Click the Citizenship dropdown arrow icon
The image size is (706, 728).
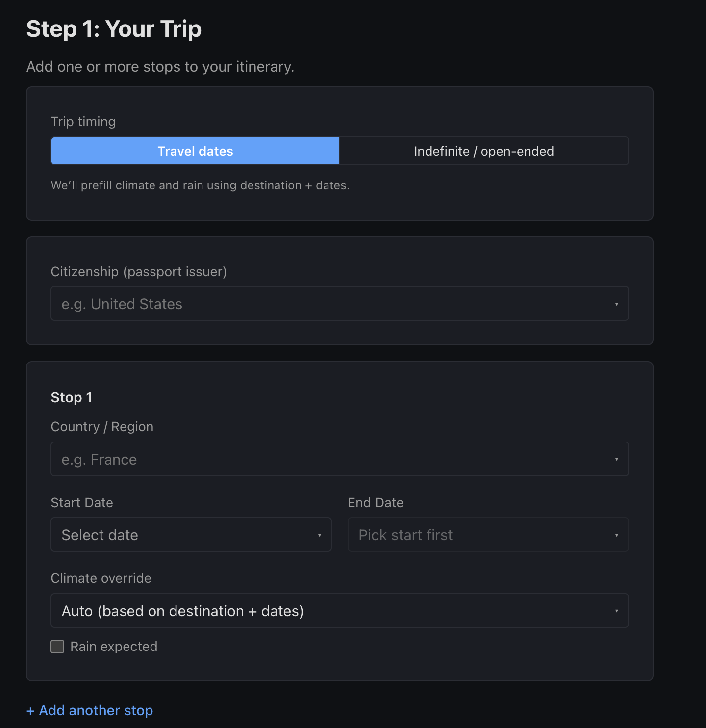point(617,304)
